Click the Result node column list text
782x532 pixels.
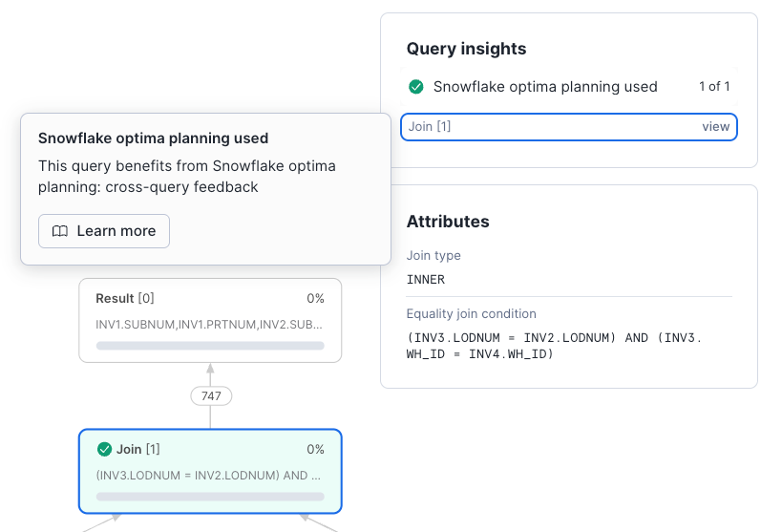click(x=209, y=325)
